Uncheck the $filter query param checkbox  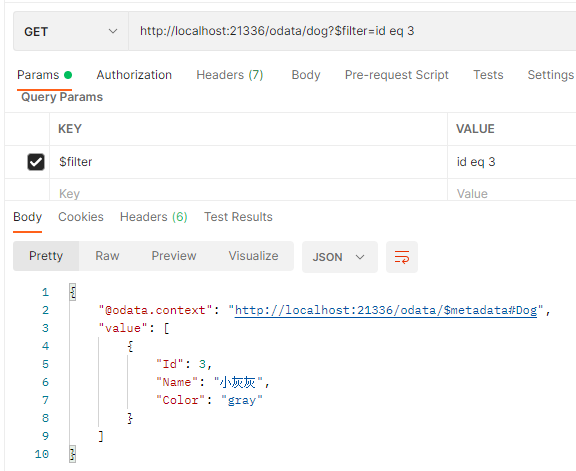pyautogui.click(x=36, y=162)
